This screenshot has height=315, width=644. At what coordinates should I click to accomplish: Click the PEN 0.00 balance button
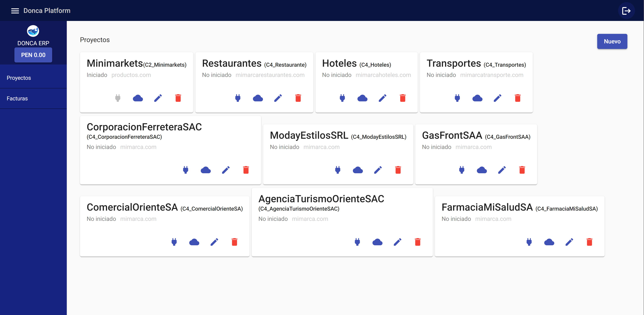click(33, 55)
